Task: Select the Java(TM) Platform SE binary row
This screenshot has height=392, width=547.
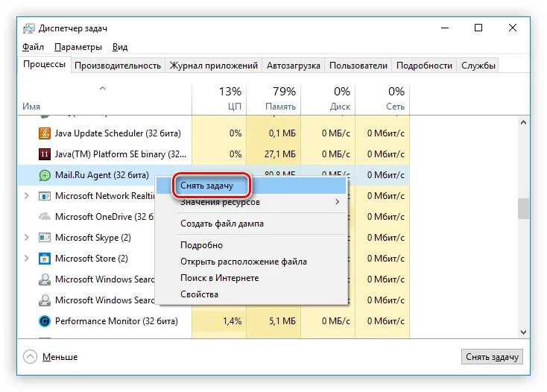Action: coord(213,154)
